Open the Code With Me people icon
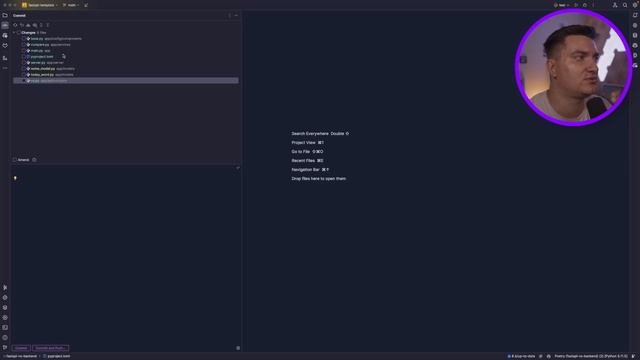Image resolution: width=640 pixels, height=360 pixels. pyautogui.click(x=615, y=5)
